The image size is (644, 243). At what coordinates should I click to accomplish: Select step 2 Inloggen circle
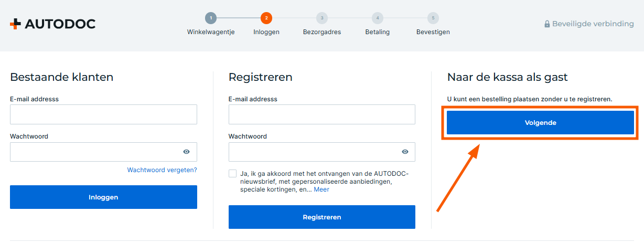click(266, 18)
